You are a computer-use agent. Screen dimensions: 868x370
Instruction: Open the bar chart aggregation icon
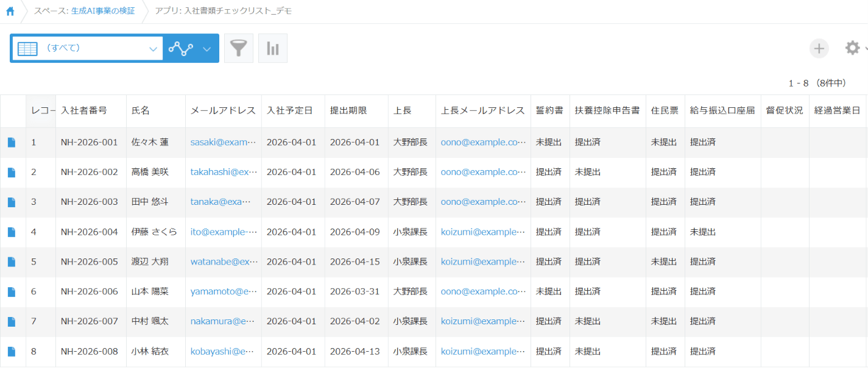[x=273, y=48]
